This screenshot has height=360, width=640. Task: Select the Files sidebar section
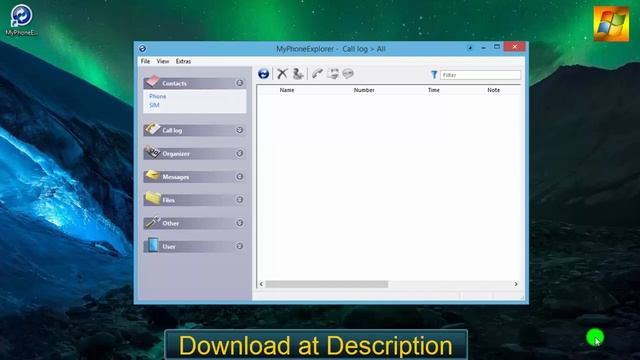pos(195,200)
